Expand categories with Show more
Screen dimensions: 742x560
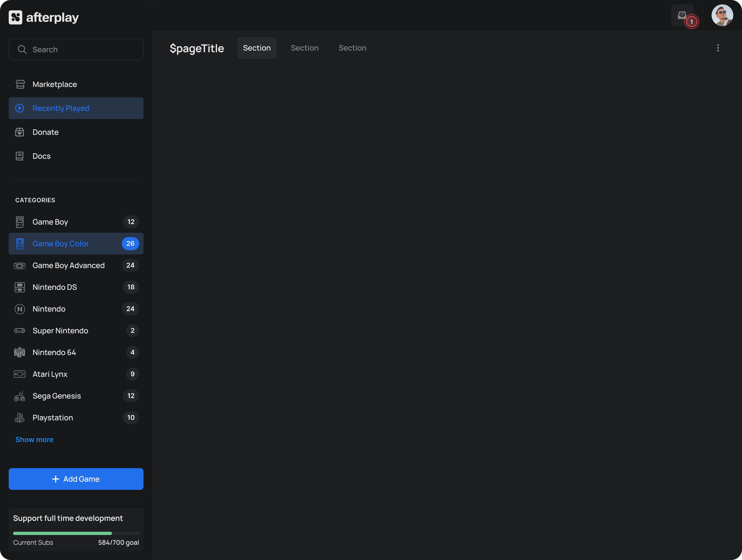(x=34, y=440)
